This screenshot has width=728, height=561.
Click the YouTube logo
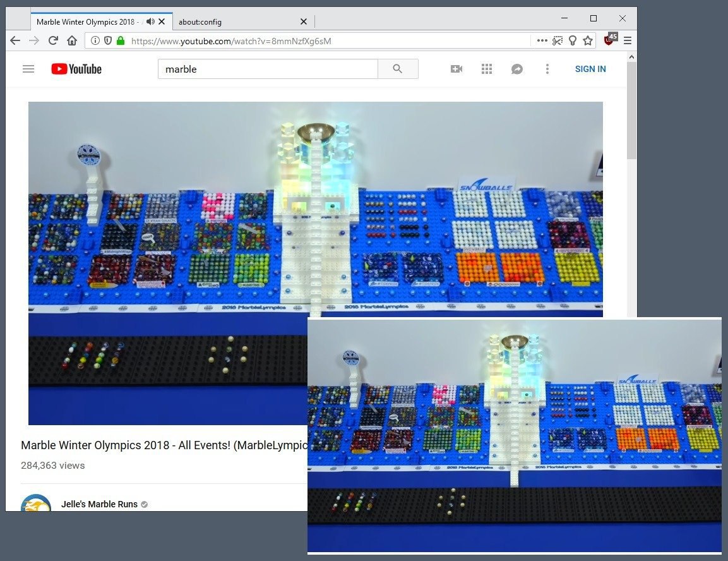click(x=76, y=69)
